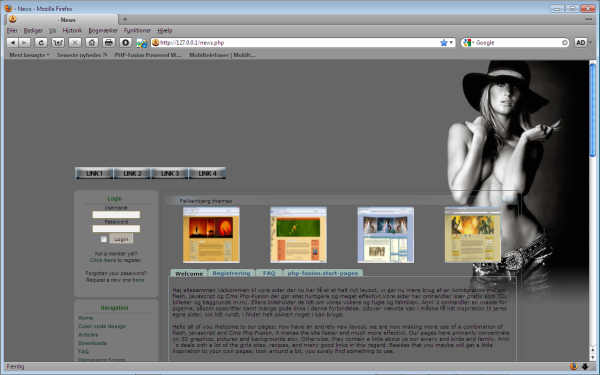Click 'here' to request a new password
The image size is (600, 375).
click(138, 280)
